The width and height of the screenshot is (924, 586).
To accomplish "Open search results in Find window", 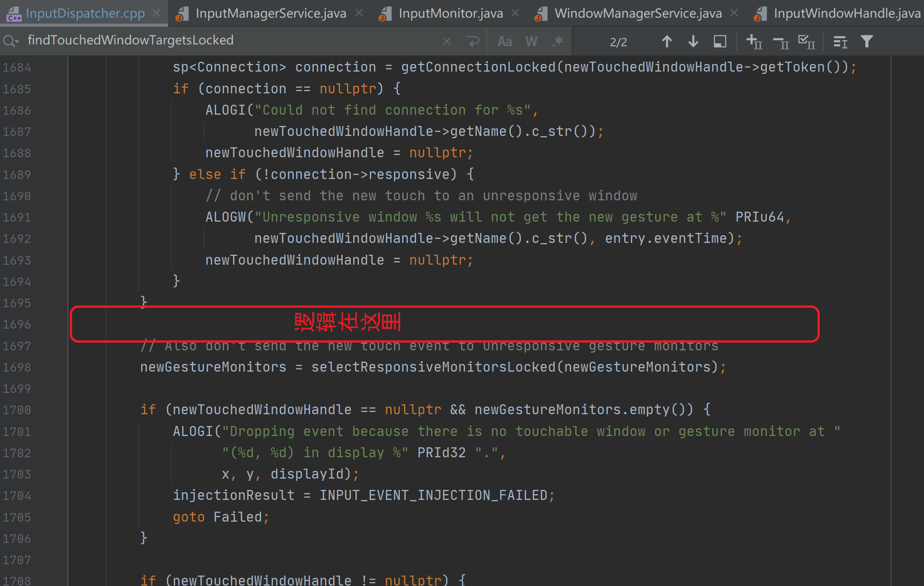I will [x=720, y=42].
